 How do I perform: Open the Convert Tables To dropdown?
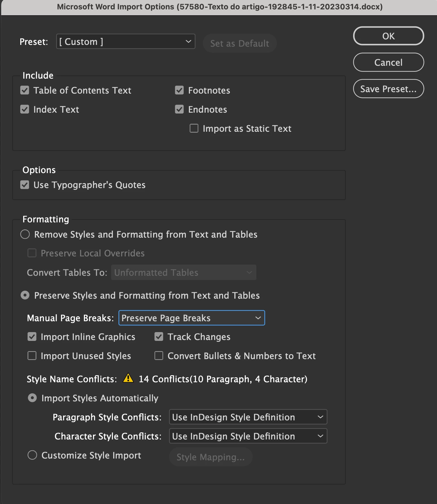[x=184, y=272]
